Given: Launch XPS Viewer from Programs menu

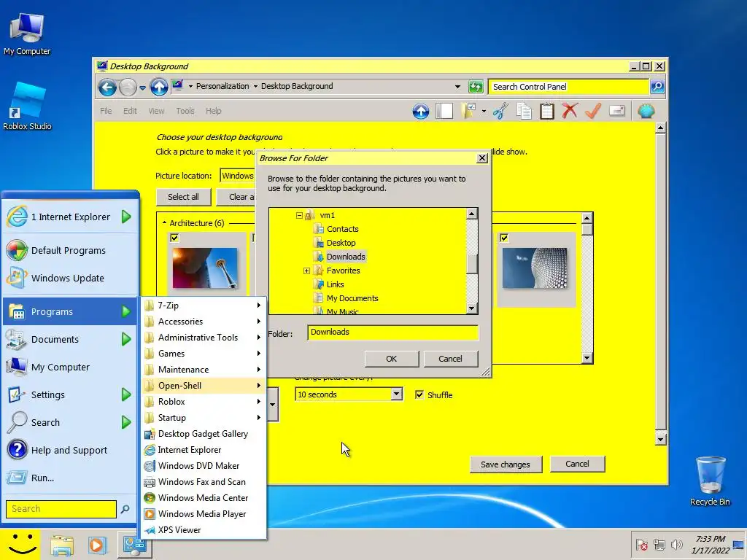Looking at the screenshot, I should click(204, 530).
